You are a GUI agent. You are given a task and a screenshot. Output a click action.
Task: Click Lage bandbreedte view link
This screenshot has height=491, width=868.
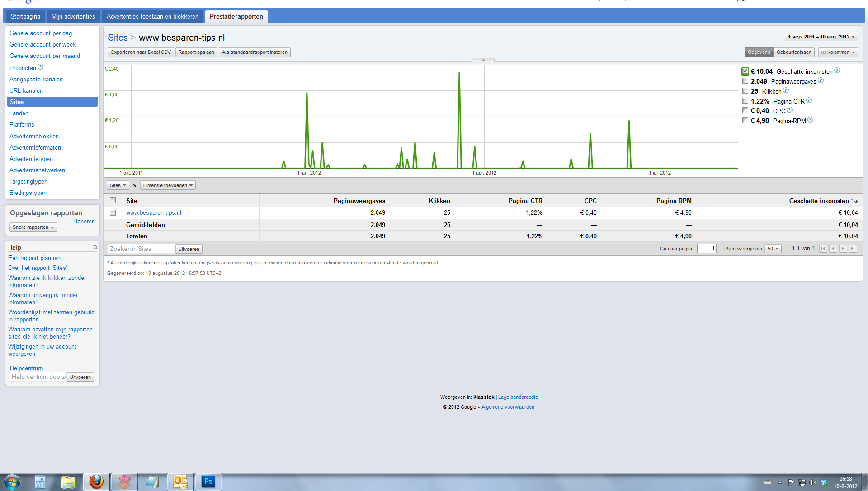518,397
